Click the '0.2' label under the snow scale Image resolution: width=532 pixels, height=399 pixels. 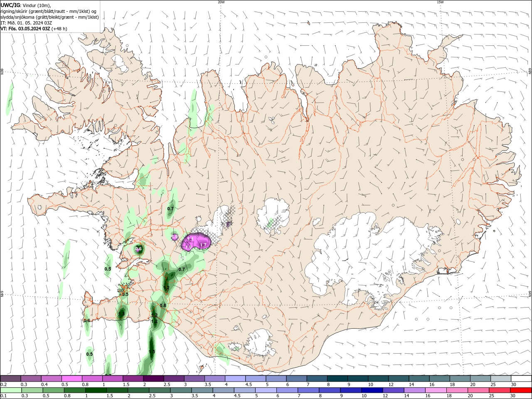pyautogui.click(x=3, y=384)
